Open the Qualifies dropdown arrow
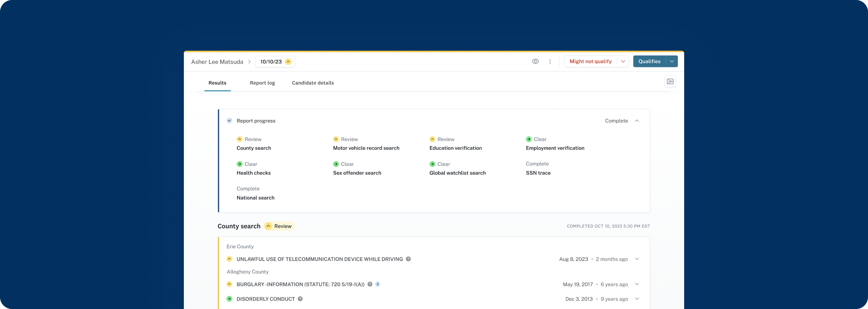The image size is (868, 309). pyautogui.click(x=672, y=61)
